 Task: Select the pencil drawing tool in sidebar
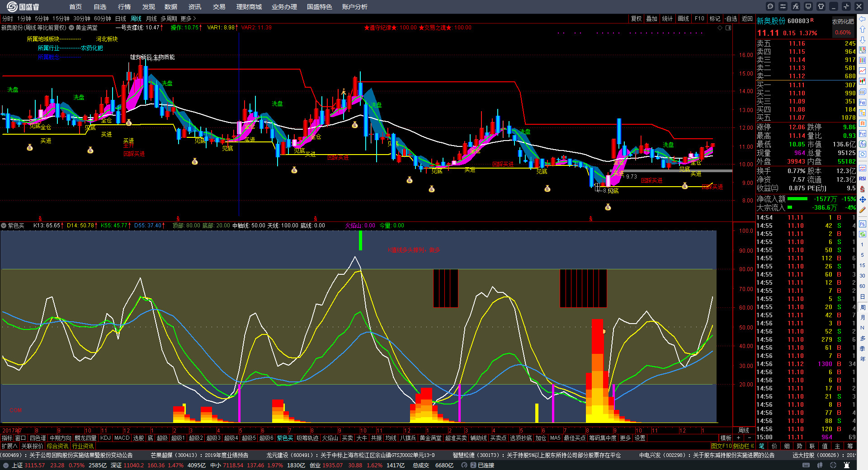[863, 210]
